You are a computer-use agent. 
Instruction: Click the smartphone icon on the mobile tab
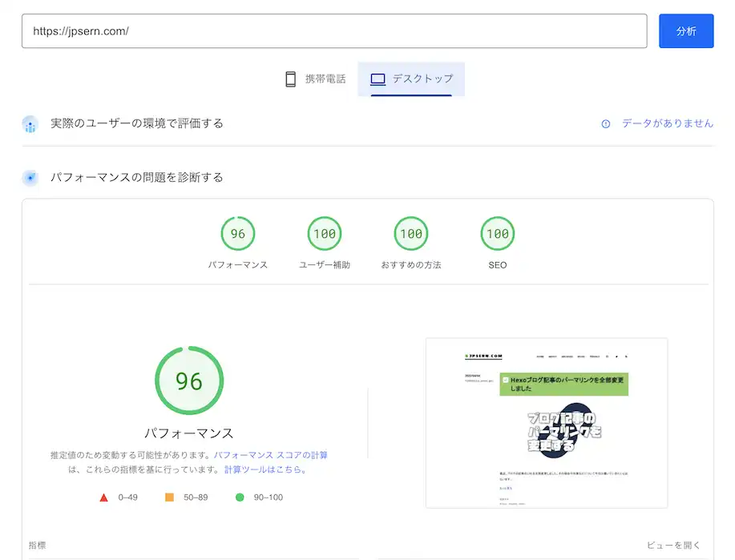point(291,78)
